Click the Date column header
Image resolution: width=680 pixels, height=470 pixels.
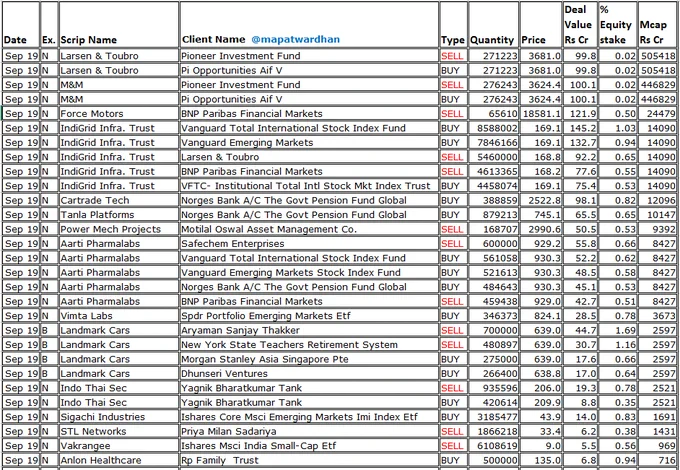coord(21,25)
